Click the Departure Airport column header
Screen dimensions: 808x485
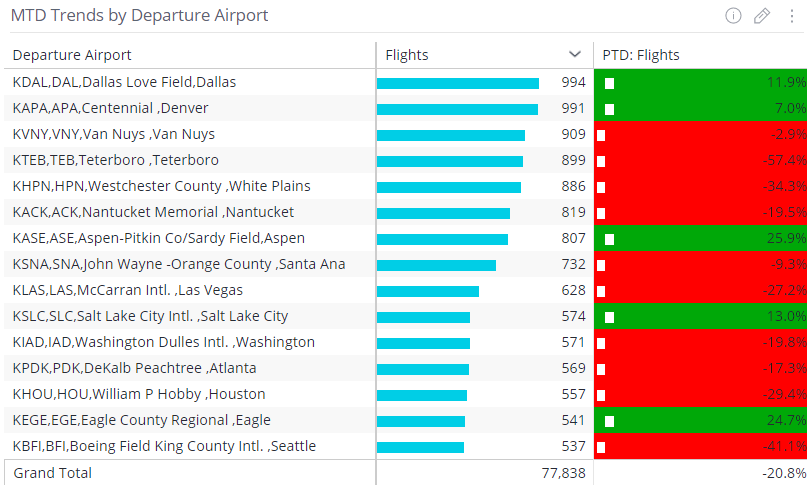point(72,55)
